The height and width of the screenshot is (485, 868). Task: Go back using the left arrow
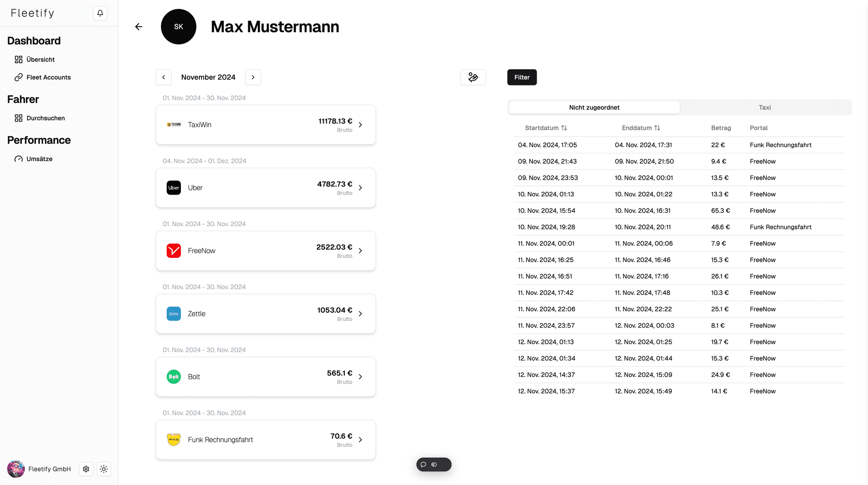tap(139, 27)
